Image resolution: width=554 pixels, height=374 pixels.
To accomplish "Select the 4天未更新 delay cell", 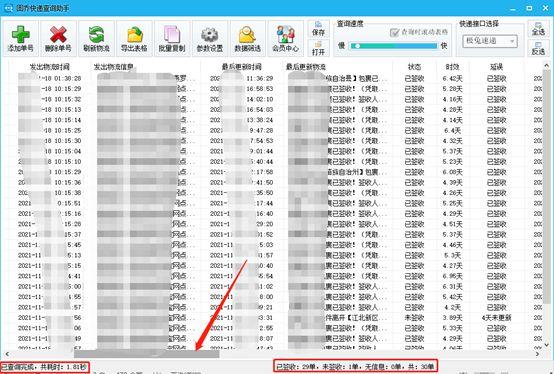I will pos(496,318).
